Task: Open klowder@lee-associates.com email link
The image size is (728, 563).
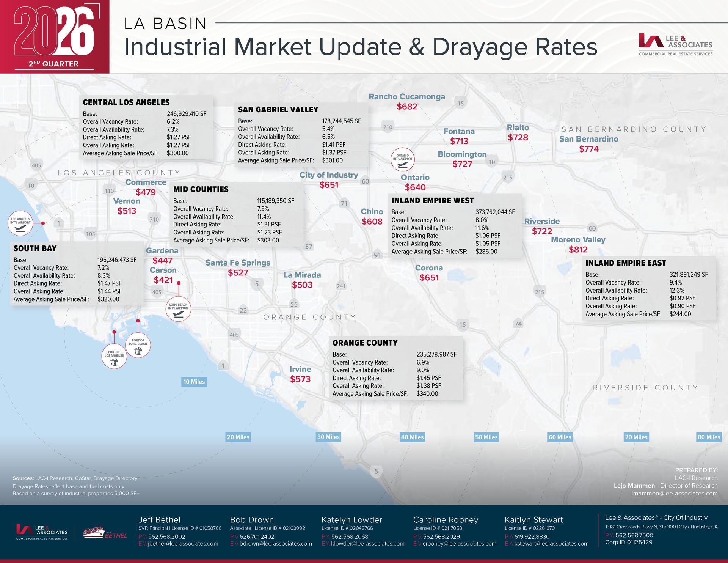Action: [x=368, y=544]
